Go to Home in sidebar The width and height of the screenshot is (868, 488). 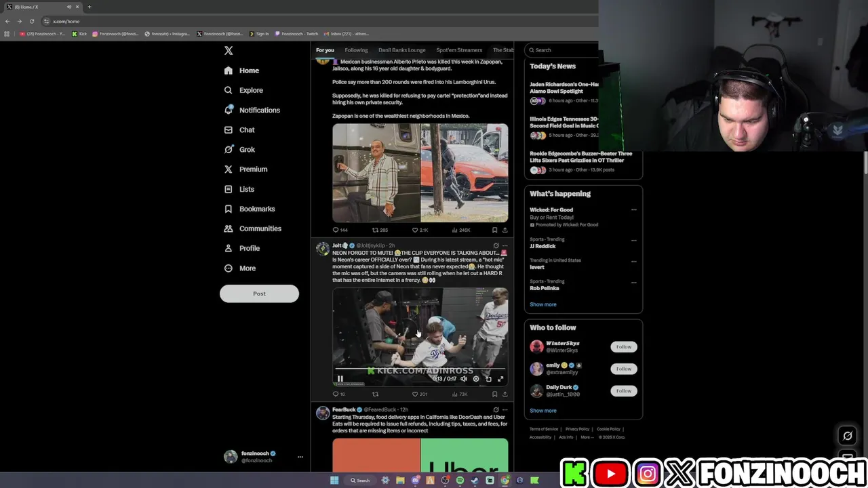(241, 70)
